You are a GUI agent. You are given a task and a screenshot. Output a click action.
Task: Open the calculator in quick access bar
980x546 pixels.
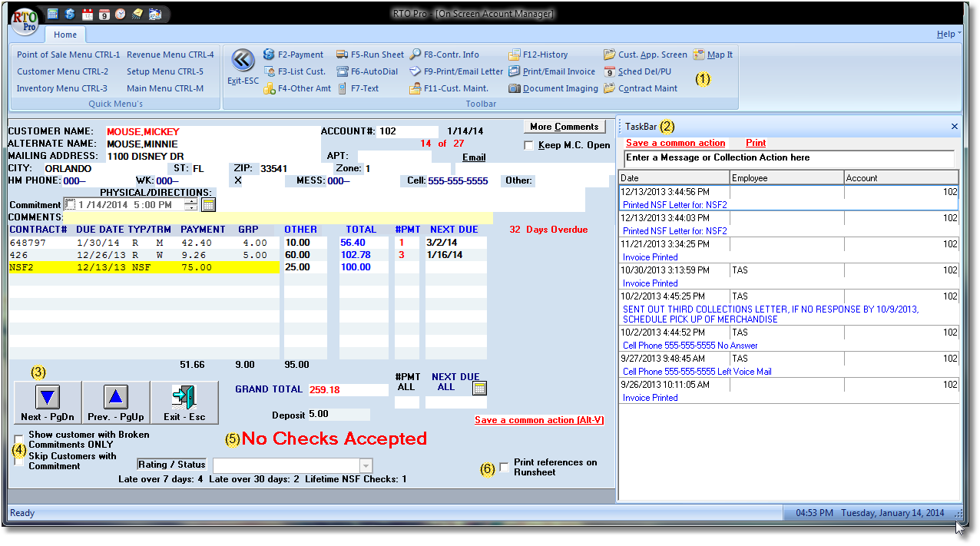point(53,14)
